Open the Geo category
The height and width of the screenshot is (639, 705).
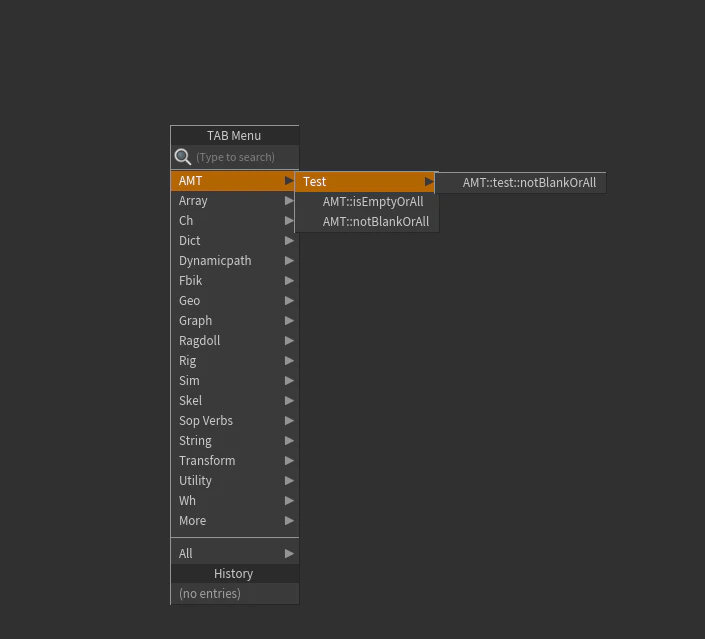235,301
